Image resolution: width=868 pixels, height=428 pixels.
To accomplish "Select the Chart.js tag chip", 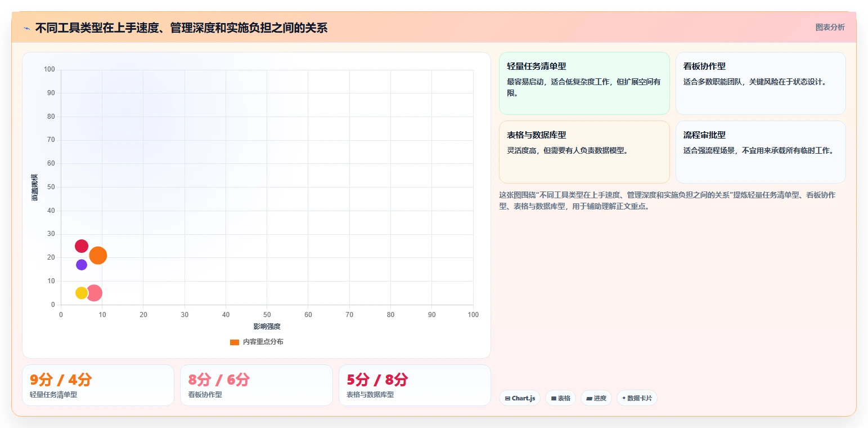I will [x=520, y=398].
